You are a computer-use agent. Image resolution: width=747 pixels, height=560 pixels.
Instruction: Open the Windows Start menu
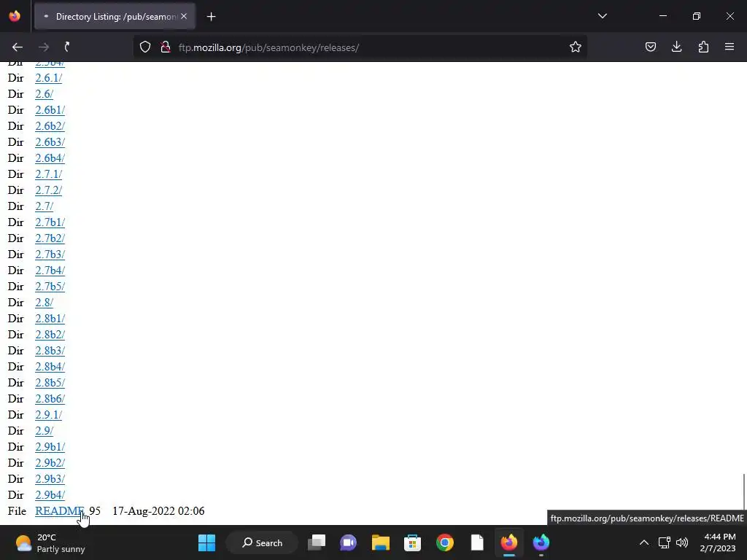(206, 542)
